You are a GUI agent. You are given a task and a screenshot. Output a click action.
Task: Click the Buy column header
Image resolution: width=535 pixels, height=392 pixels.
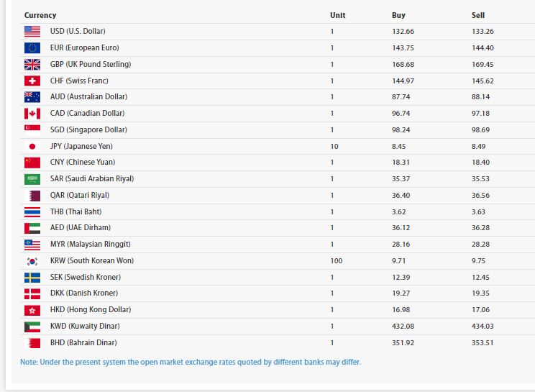coord(398,15)
